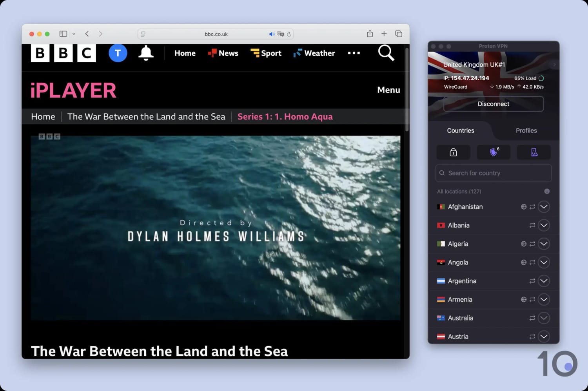
Task: Click the iPLAYER logo link
Action: (73, 91)
